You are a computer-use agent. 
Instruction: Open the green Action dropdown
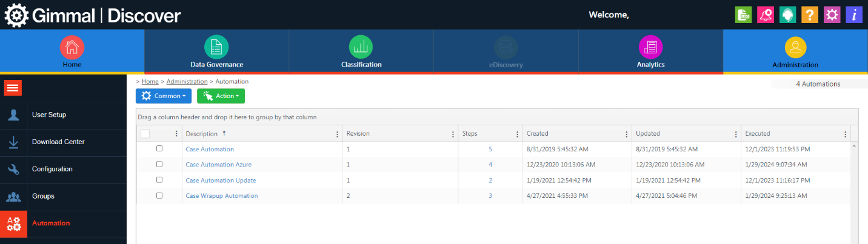point(221,96)
